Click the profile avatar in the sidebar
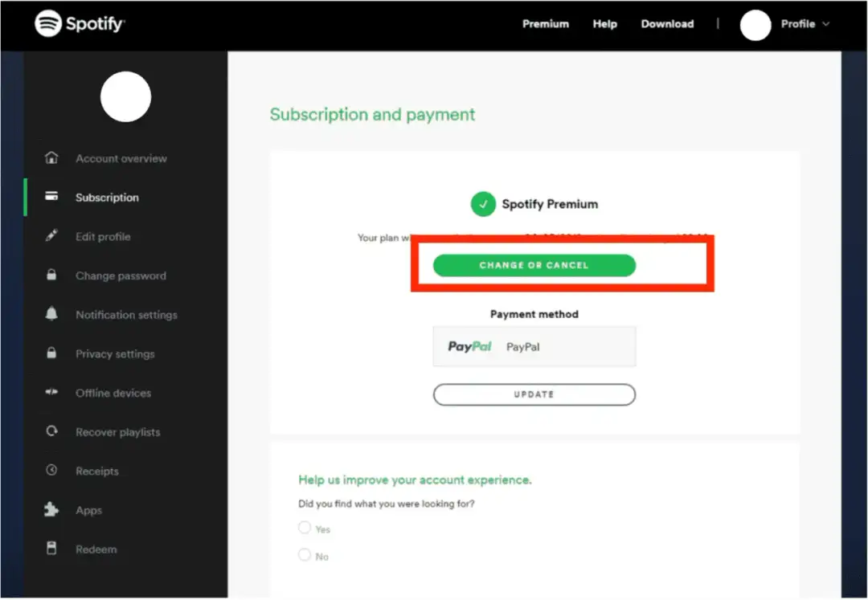 pyautogui.click(x=126, y=97)
